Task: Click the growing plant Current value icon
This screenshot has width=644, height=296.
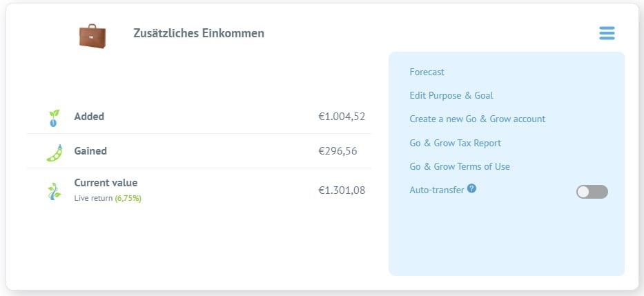Action: tap(54, 191)
